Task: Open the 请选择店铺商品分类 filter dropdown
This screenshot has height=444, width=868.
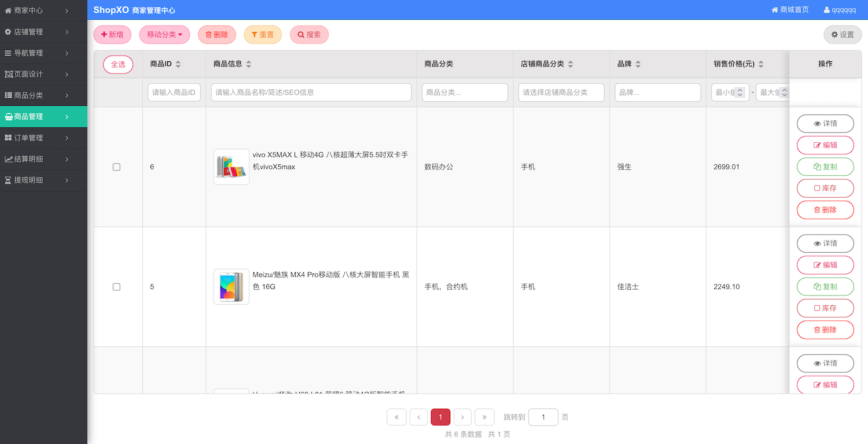Action: (x=561, y=92)
